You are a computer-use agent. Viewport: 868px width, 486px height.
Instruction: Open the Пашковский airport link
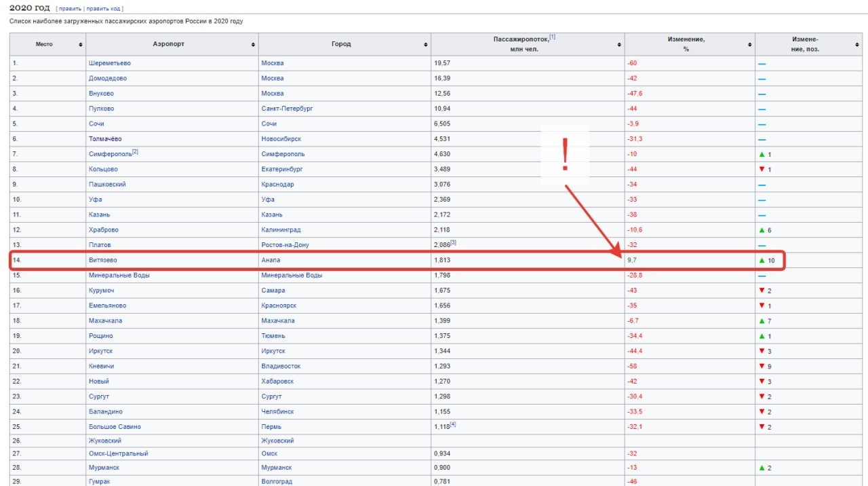107,185
